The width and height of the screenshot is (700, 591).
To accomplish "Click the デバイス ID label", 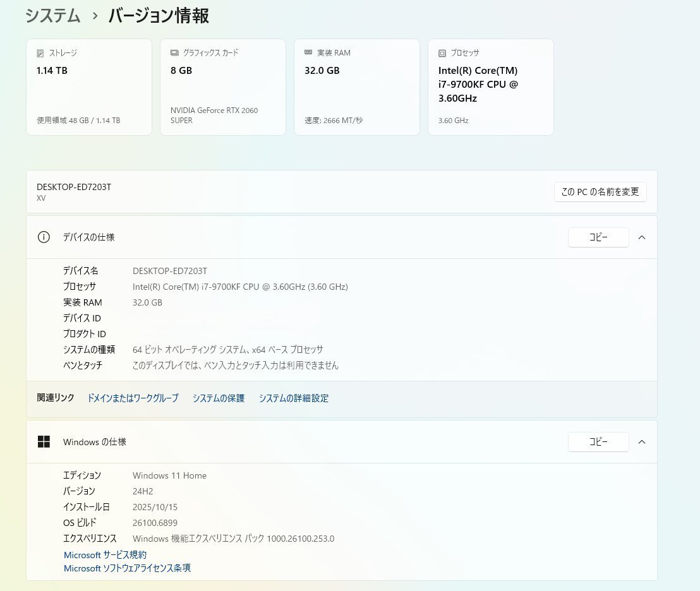I will pyautogui.click(x=81, y=318).
